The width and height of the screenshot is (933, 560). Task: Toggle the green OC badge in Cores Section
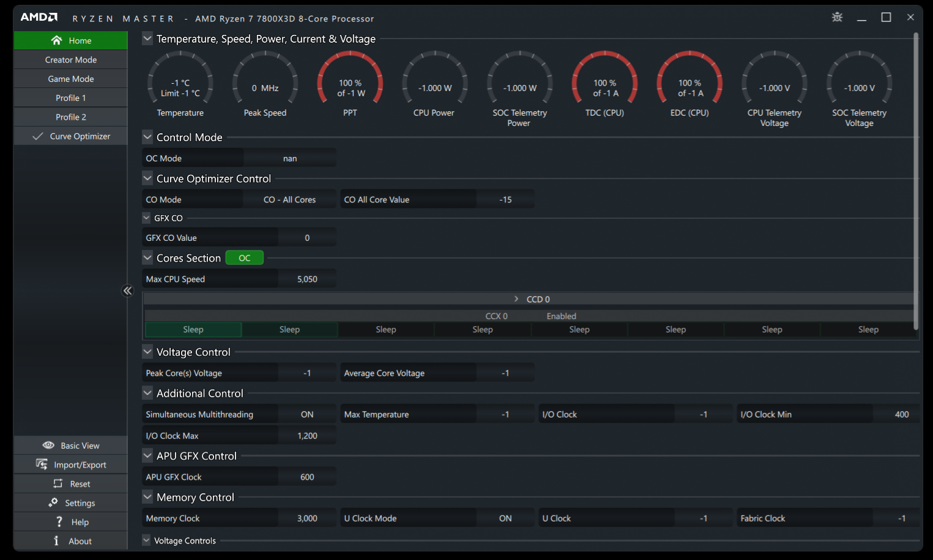coord(245,258)
